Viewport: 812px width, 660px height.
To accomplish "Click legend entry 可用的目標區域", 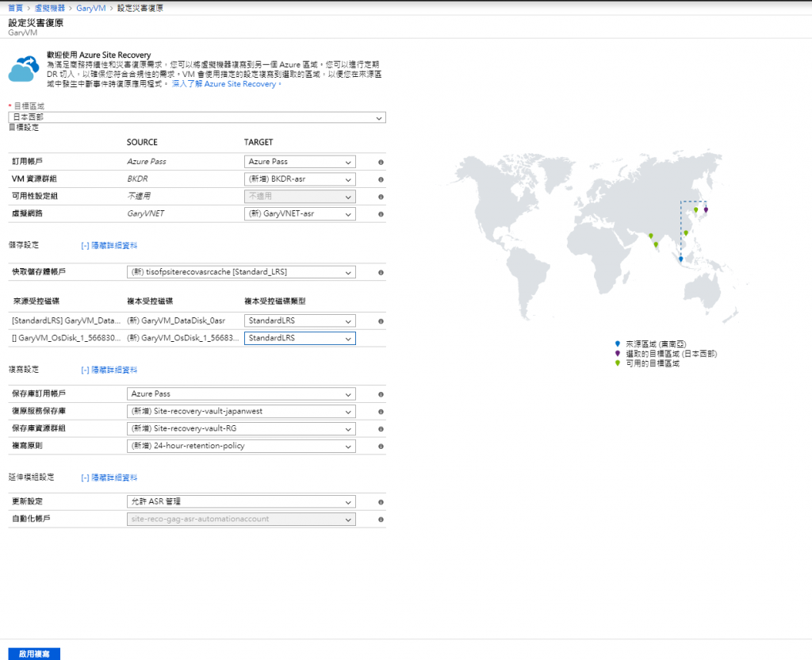I will tap(653, 363).
